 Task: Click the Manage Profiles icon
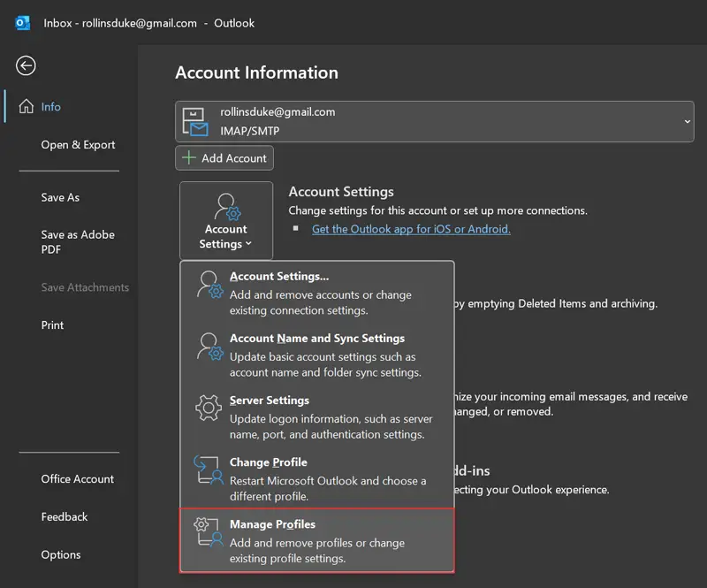(209, 532)
